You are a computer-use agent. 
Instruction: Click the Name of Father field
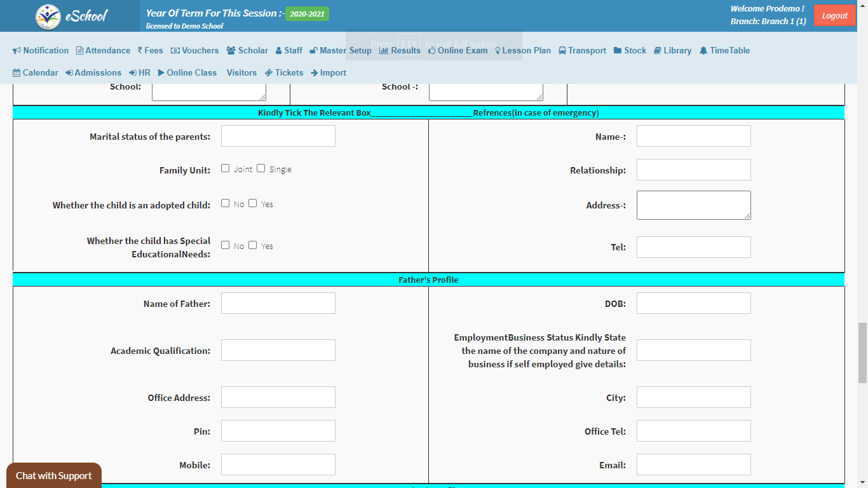click(278, 303)
